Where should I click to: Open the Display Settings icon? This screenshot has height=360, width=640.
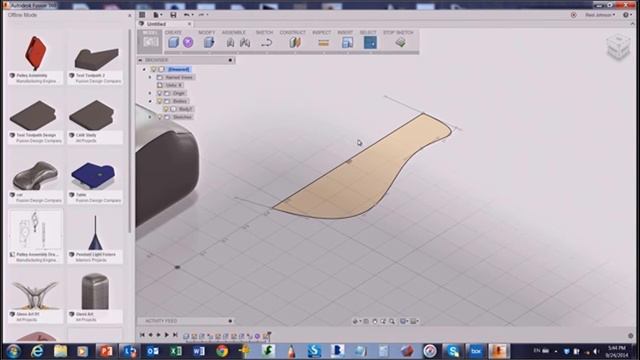coord(403,322)
